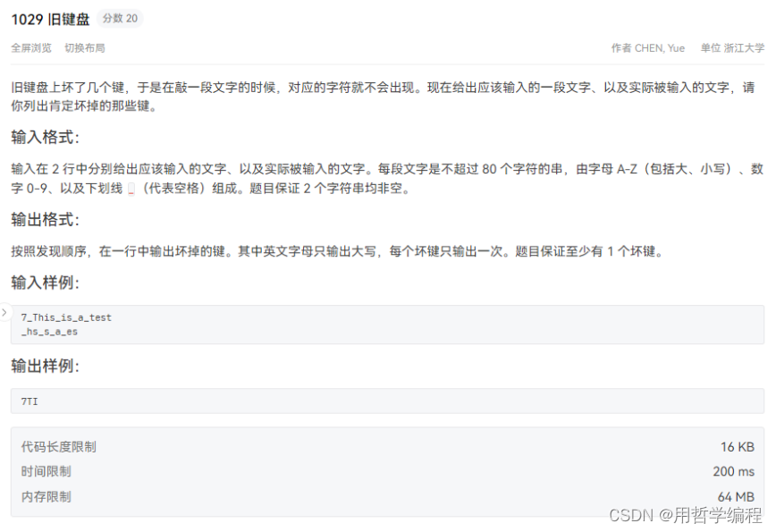Click the 输出格式 heading
This screenshot has width=776, height=532.
tap(45, 219)
